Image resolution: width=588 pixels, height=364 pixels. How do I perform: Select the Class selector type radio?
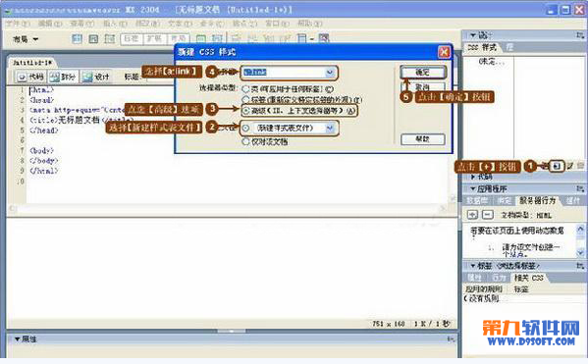pos(245,89)
